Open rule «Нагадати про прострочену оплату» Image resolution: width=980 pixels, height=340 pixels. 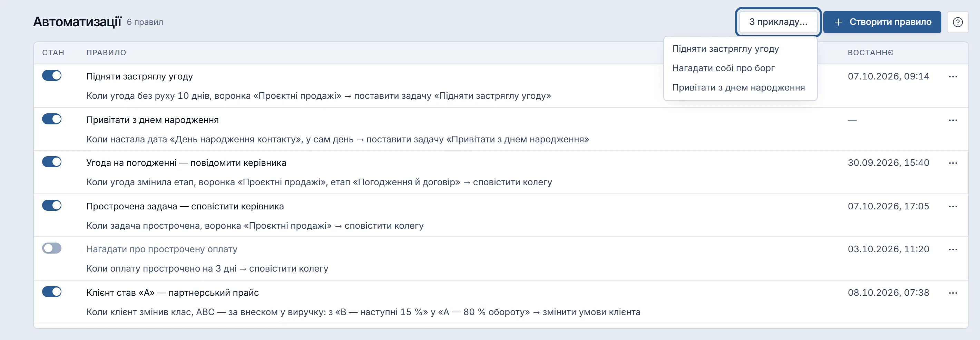tap(162, 249)
